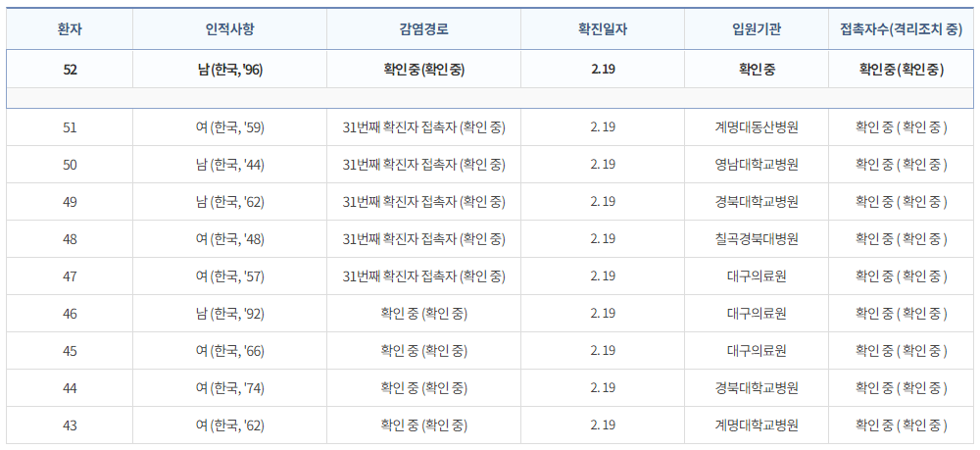Screen dimensions: 980x450
Task: Click patient 48's 접촉자수 확인 중 cell
Action: [902, 239]
